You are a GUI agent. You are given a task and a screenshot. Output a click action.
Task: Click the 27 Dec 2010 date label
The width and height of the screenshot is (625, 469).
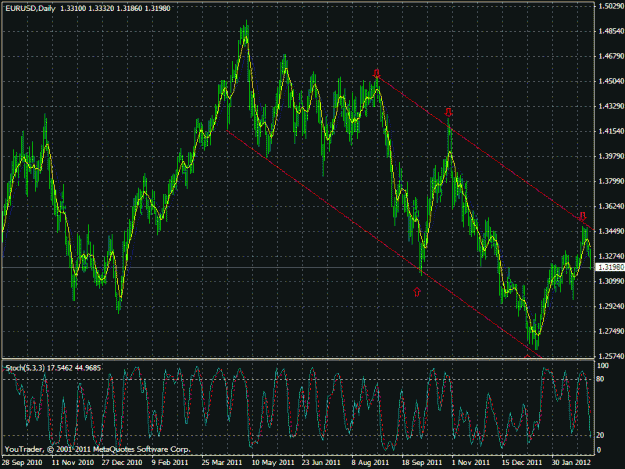pyautogui.click(x=122, y=462)
